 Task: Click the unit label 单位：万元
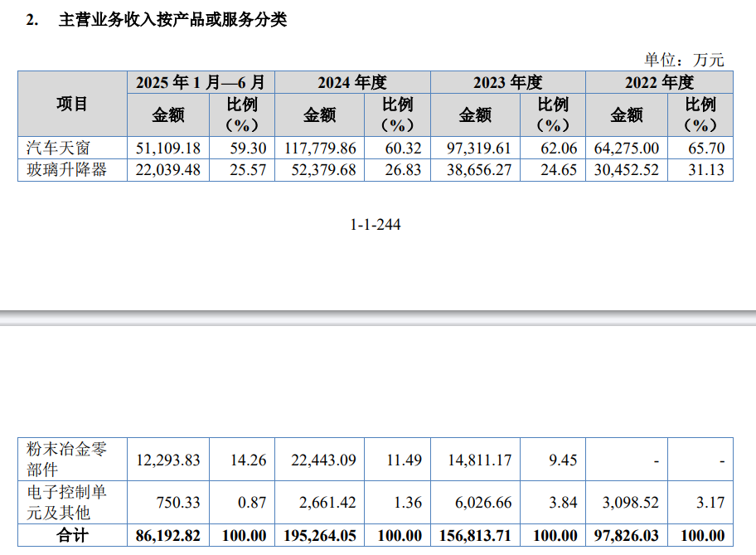(x=684, y=59)
